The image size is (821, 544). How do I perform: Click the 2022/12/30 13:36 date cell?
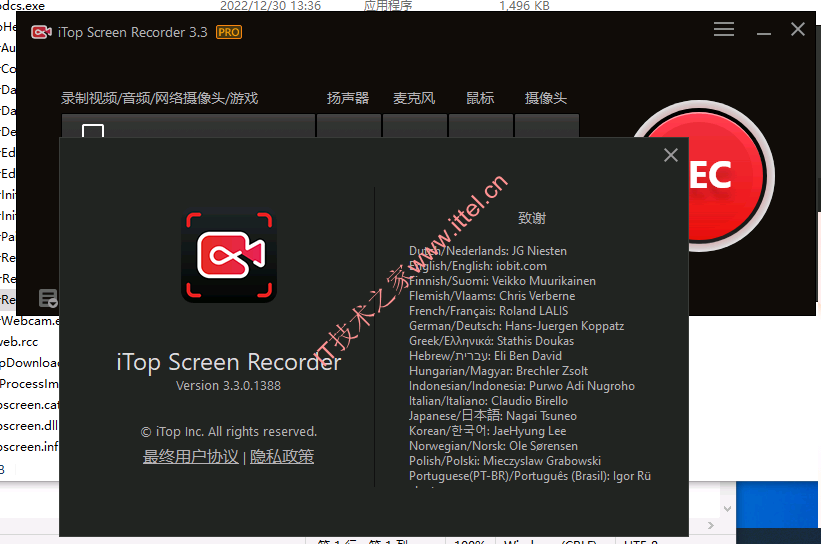coord(270,6)
